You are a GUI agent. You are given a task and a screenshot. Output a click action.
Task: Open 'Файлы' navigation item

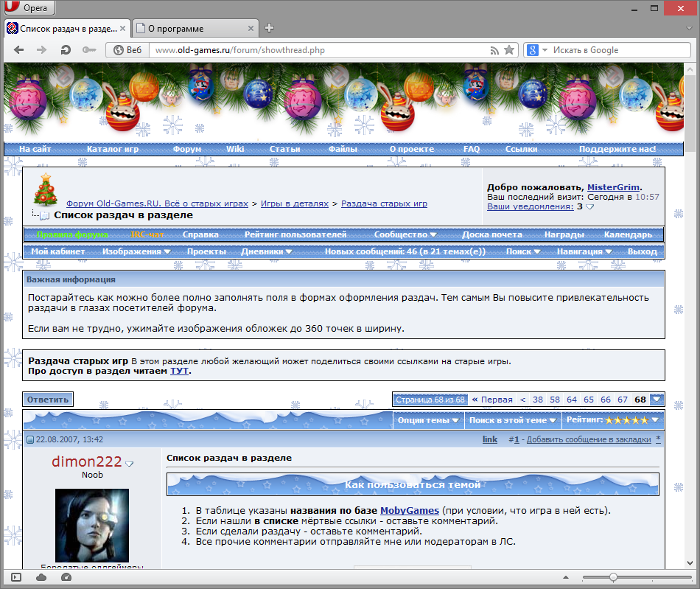click(343, 149)
